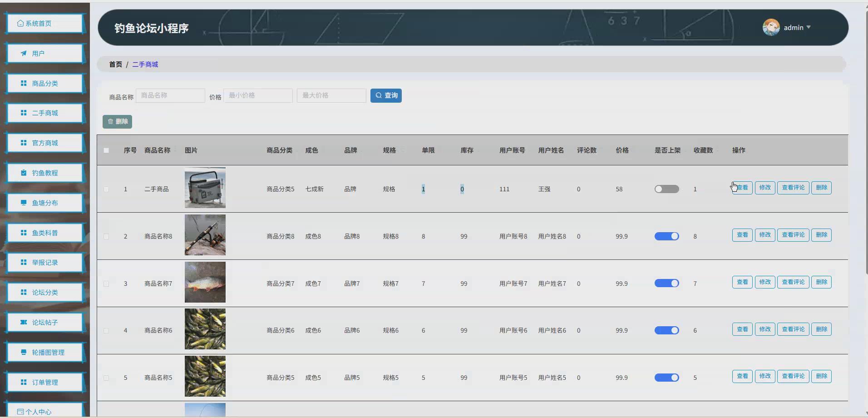Check the checkbox for row 商品名称5
Viewport: 868px width, 418px height.
(106, 378)
